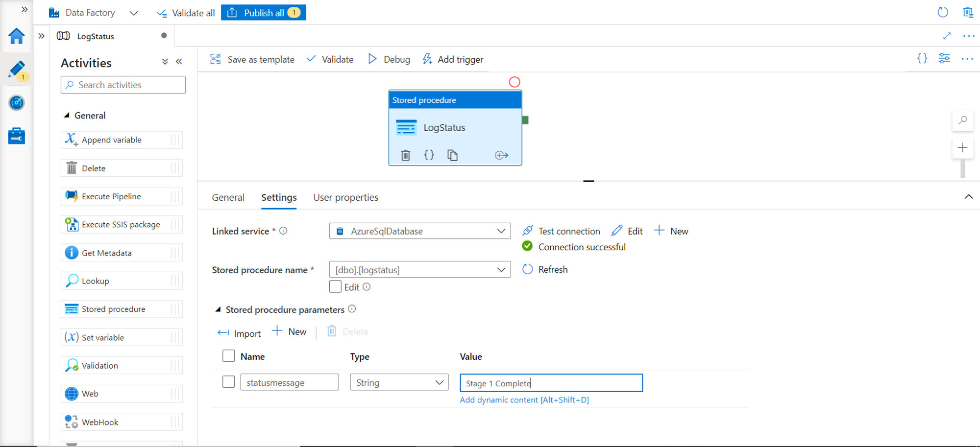Open the Linked service AzureSqlDatabase dropdown

pyautogui.click(x=419, y=231)
